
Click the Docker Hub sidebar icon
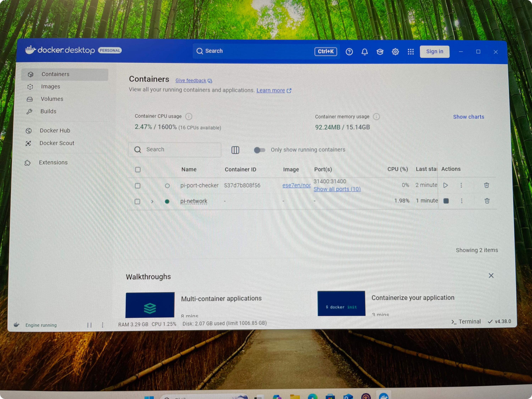tap(29, 131)
